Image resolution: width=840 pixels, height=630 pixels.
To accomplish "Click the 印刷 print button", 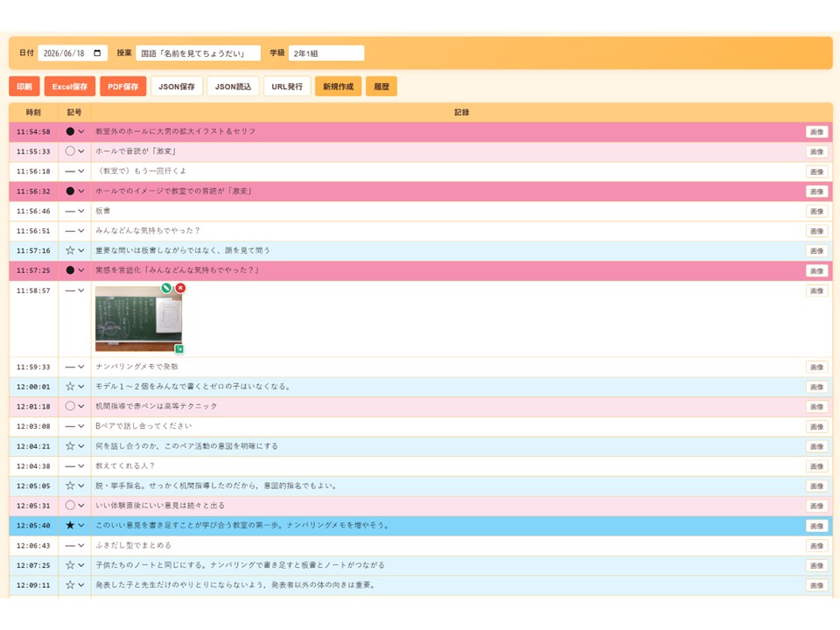I will (x=24, y=87).
